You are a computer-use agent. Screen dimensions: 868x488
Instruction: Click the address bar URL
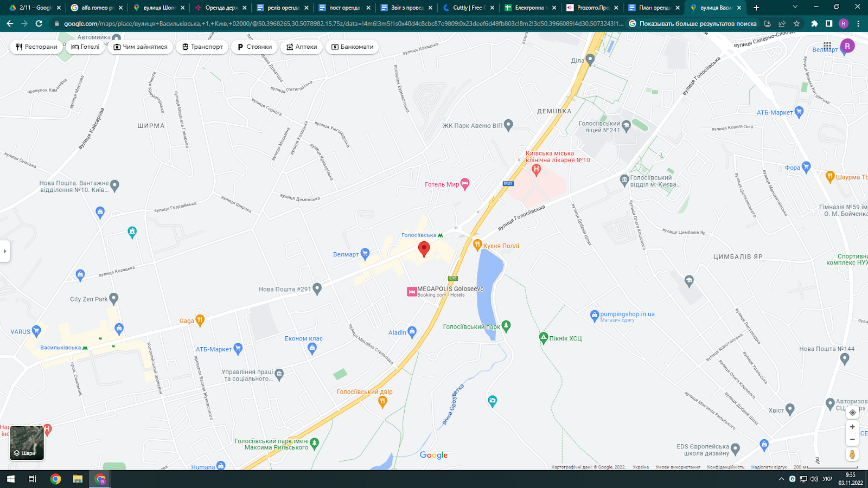343,23
